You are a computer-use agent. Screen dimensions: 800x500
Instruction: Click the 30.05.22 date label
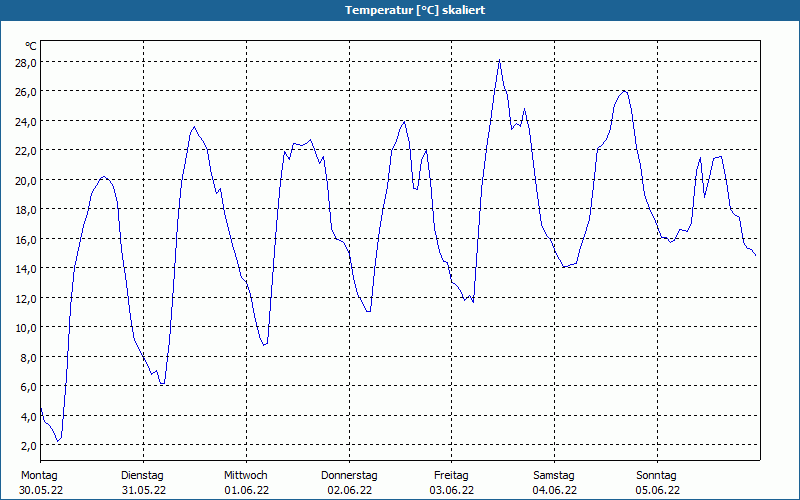coord(41,490)
